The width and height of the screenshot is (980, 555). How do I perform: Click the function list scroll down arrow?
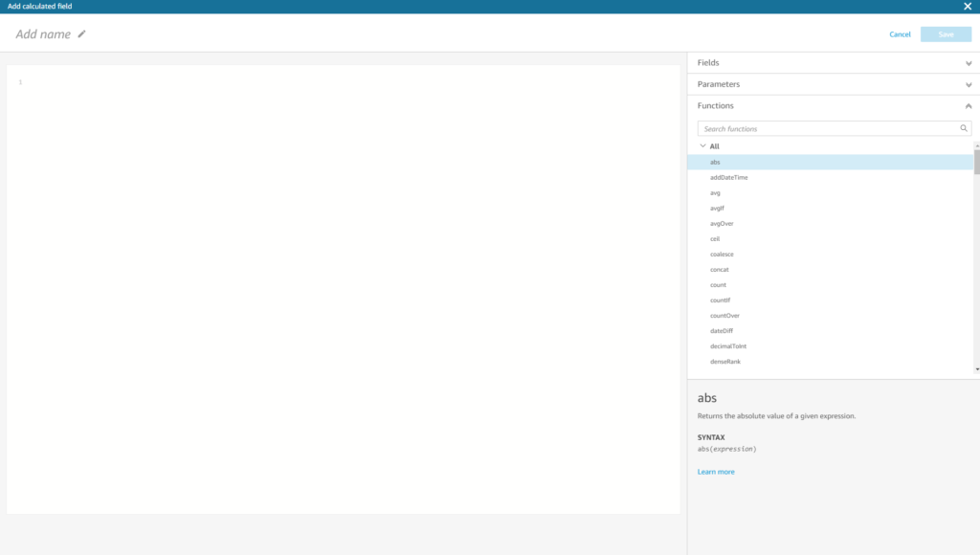coord(976,368)
